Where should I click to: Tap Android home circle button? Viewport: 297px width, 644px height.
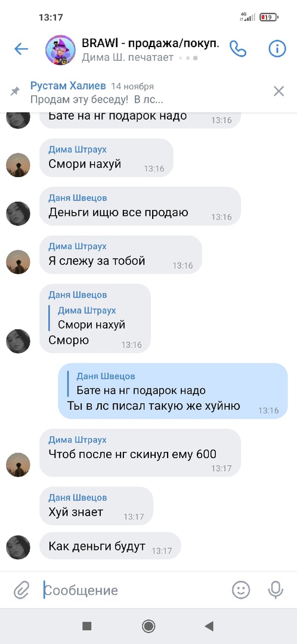click(x=148, y=626)
